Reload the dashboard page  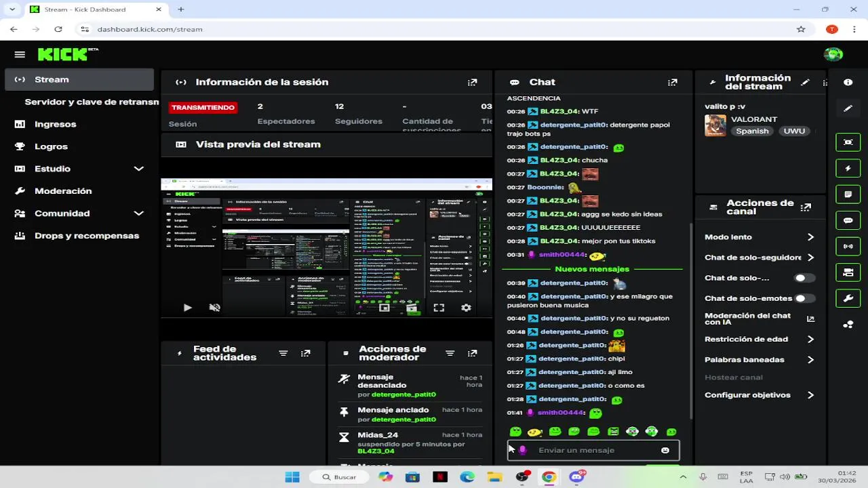(58, 29)
